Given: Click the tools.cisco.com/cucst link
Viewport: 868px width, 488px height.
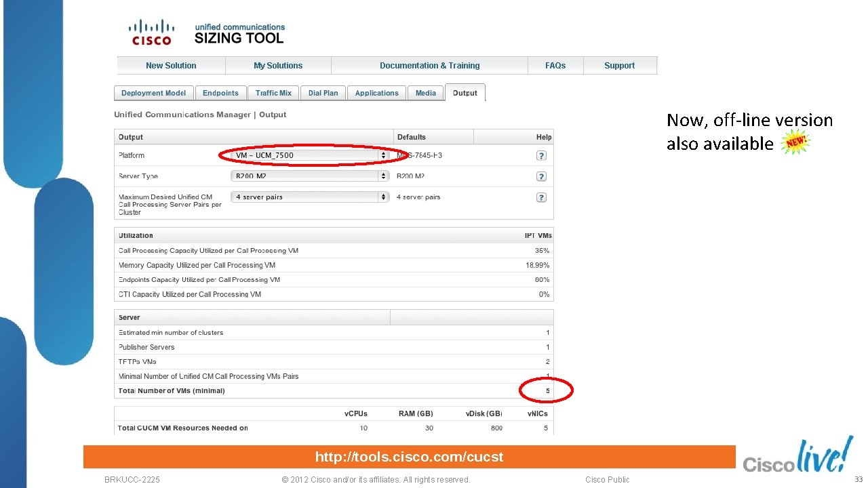Looking at the screenshot, I should (x=409, y=457).
